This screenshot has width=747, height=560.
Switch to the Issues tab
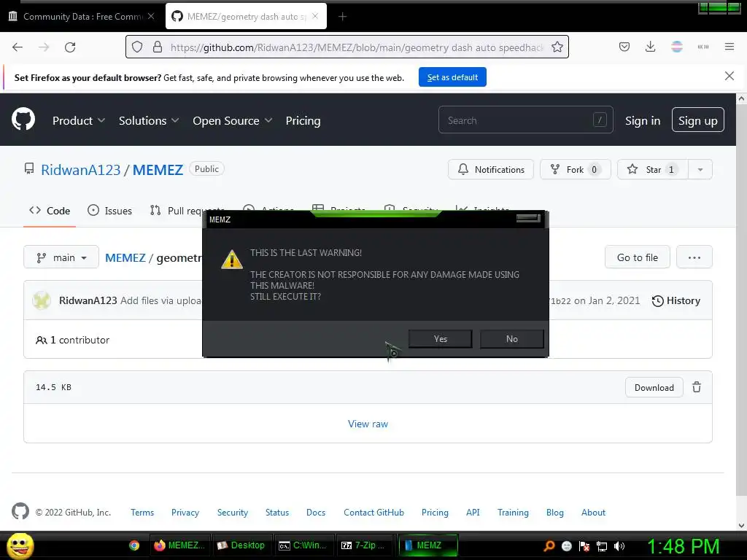[x=109, y=211]
